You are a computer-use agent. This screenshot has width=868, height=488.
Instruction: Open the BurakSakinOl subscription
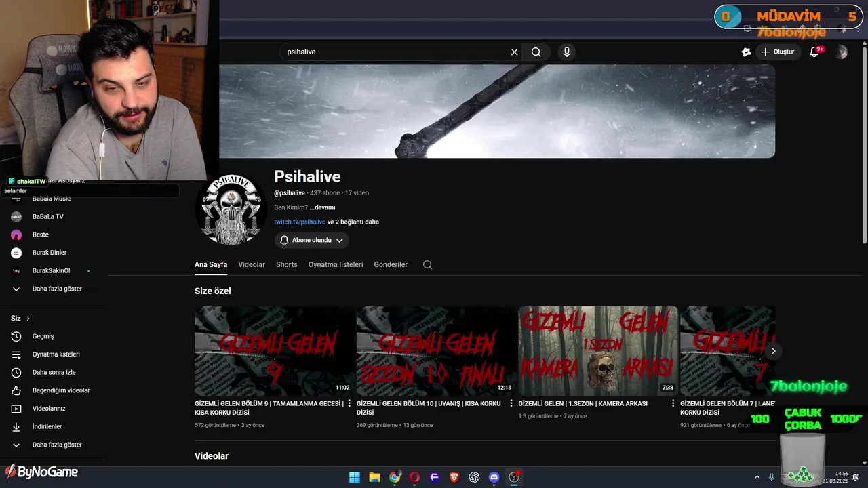pyautogui.click(x=52, y=270)
